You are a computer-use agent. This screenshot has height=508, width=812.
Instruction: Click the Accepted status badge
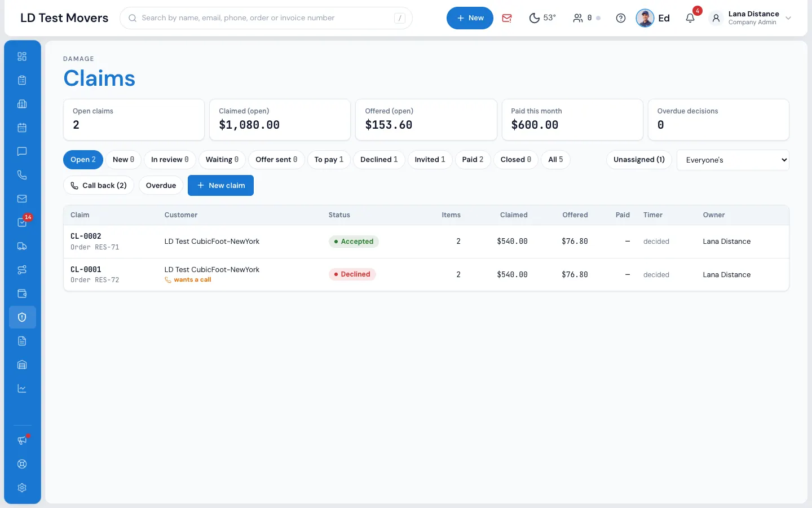coord(354,242)
